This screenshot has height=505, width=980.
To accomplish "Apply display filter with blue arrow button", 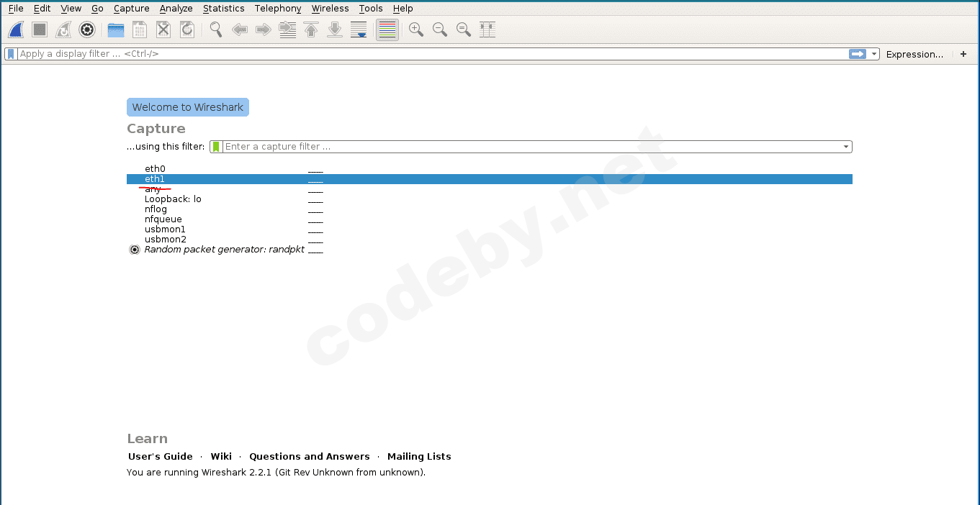I will 858,54.
